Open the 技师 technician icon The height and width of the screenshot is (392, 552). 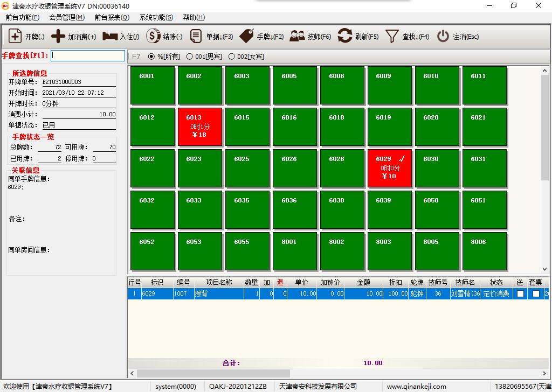click(297, 36)
